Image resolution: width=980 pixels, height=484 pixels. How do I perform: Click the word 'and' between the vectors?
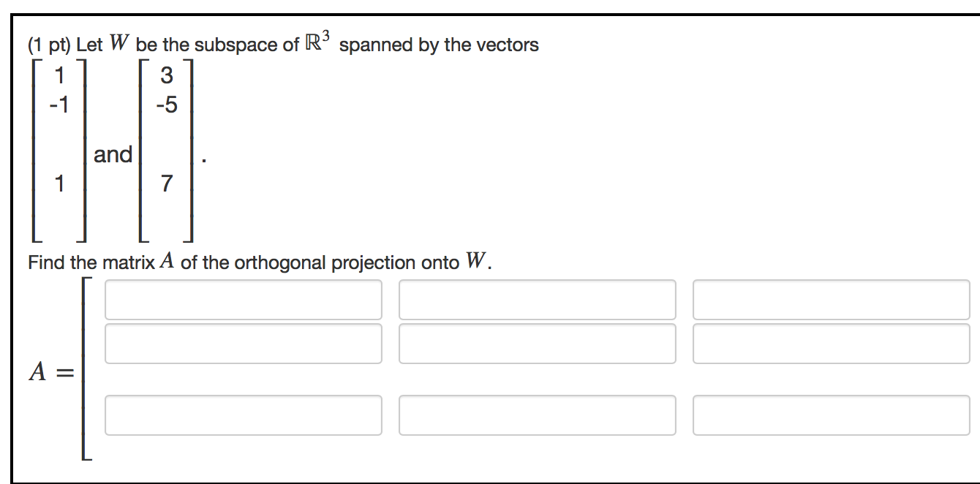[x=114, y=154]
